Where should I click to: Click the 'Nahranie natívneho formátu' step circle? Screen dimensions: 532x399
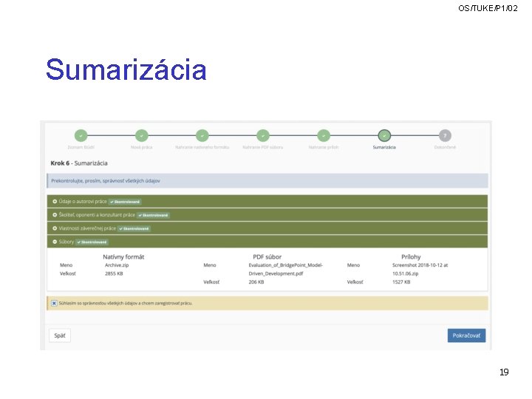[x=202, y=135]
